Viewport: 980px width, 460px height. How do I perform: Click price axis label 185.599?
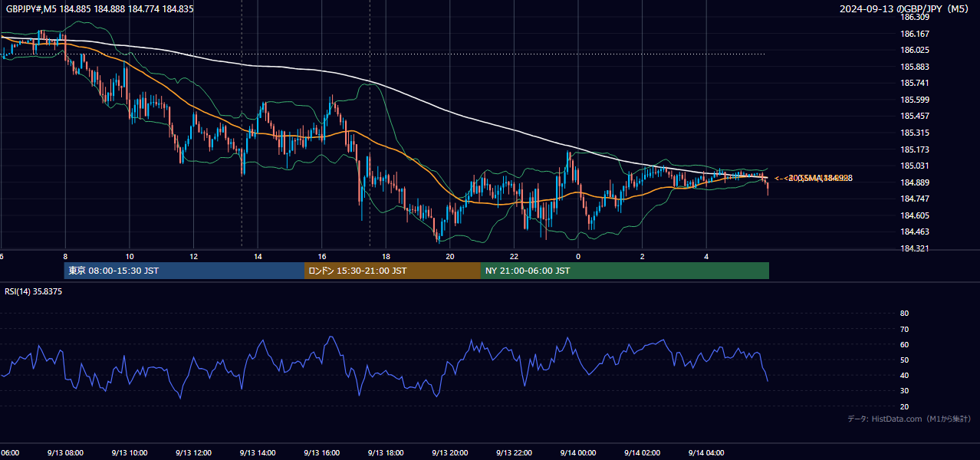[x=914, y=100]
